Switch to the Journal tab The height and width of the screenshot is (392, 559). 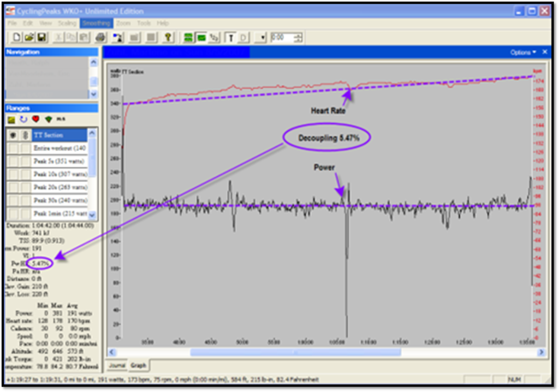(x=117, y=365)
